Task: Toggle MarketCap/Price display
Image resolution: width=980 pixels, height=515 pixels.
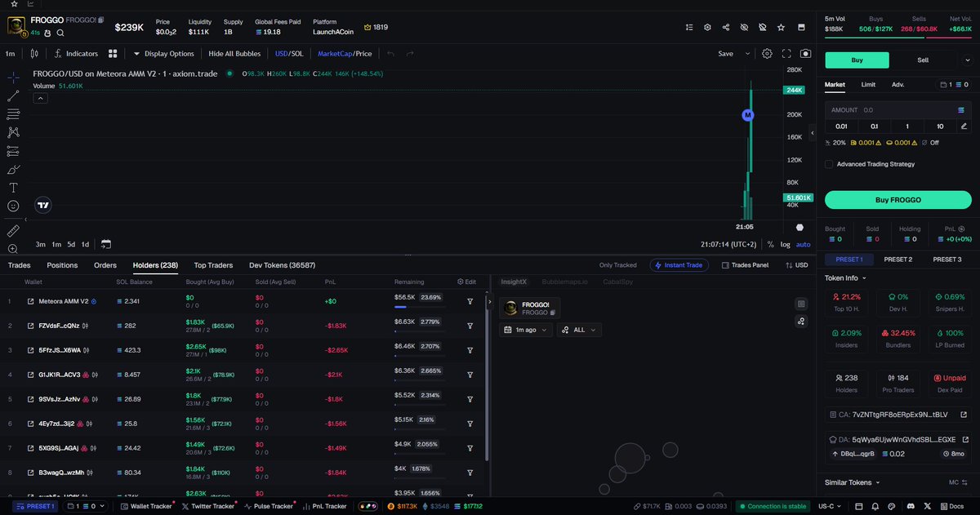Action: click(x=345, y=54)
